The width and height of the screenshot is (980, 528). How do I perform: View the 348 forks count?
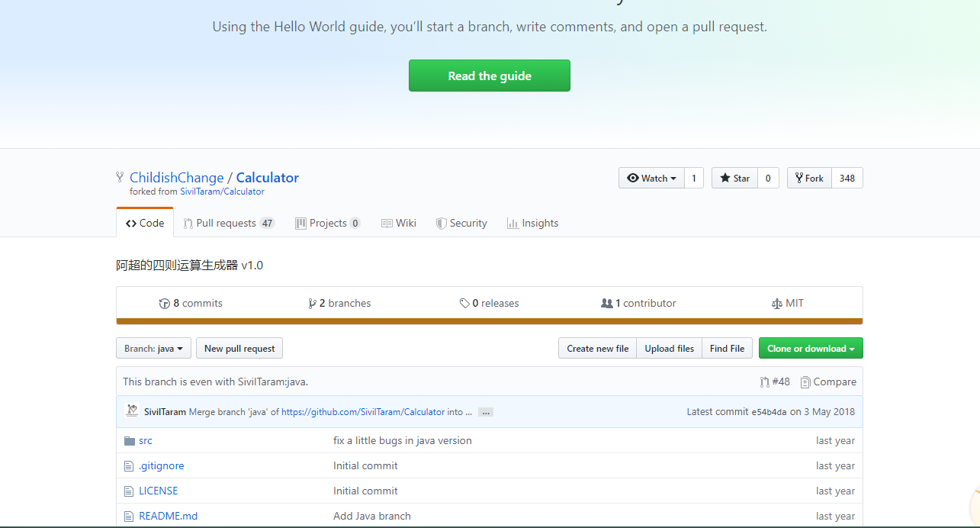click(x=847, y=178)
